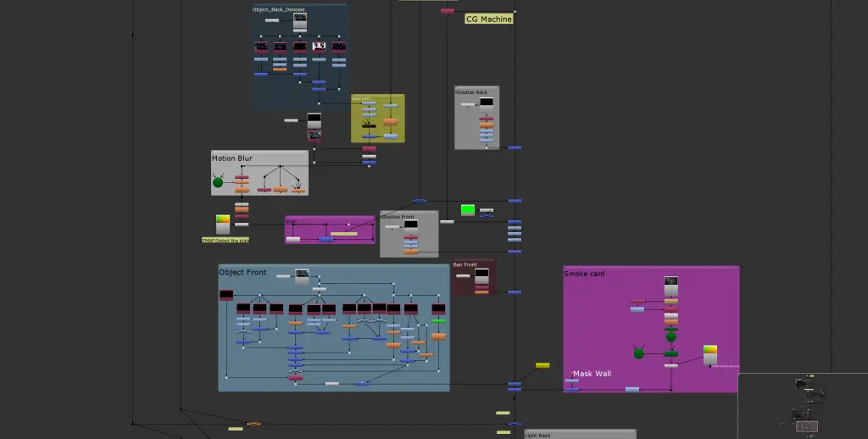
Task: Select the Read thumbnail atop Object_Back_Denoise backdrop
Action: 300,21
